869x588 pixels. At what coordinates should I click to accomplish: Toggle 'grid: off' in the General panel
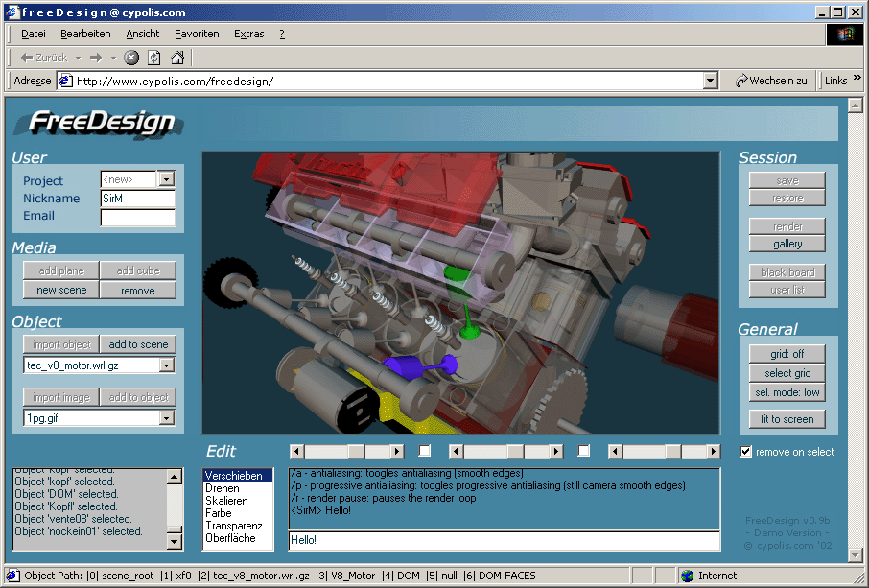[787, 353]
